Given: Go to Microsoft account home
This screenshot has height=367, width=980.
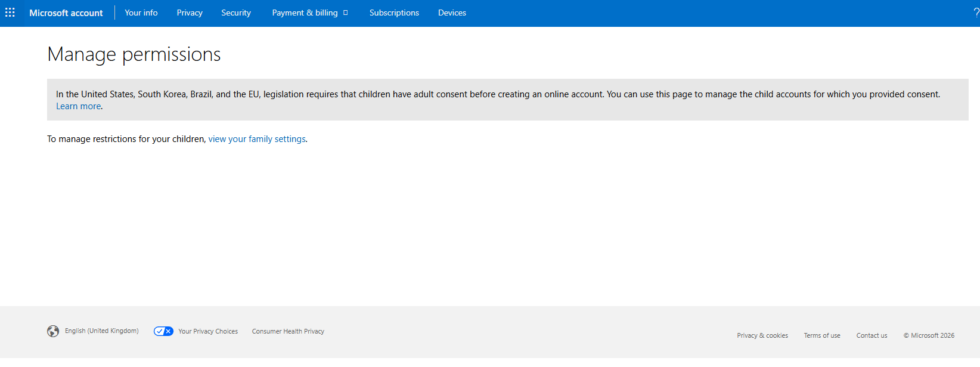Looking at the screenshot, I should click(x=66, y=13).
